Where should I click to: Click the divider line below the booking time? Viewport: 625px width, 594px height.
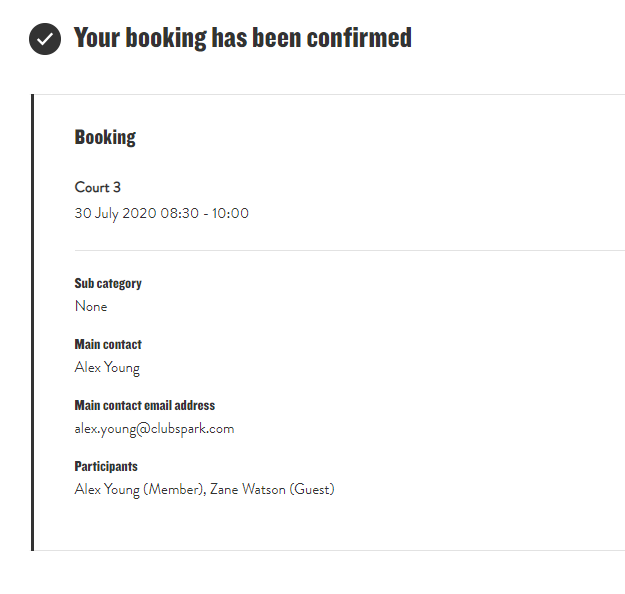(x=349, y=250)
